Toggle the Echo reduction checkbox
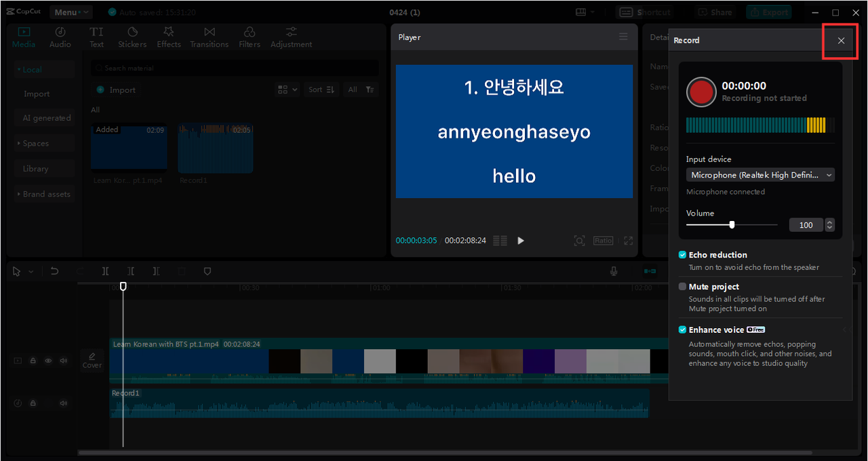This screenshot has width=868, height=461. click(x=682, y=255)
